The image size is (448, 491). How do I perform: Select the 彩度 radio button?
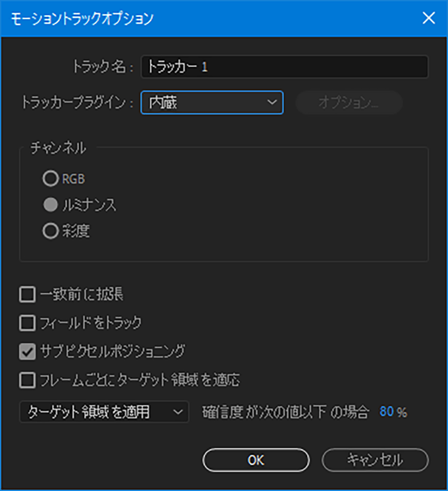point(50,231)
